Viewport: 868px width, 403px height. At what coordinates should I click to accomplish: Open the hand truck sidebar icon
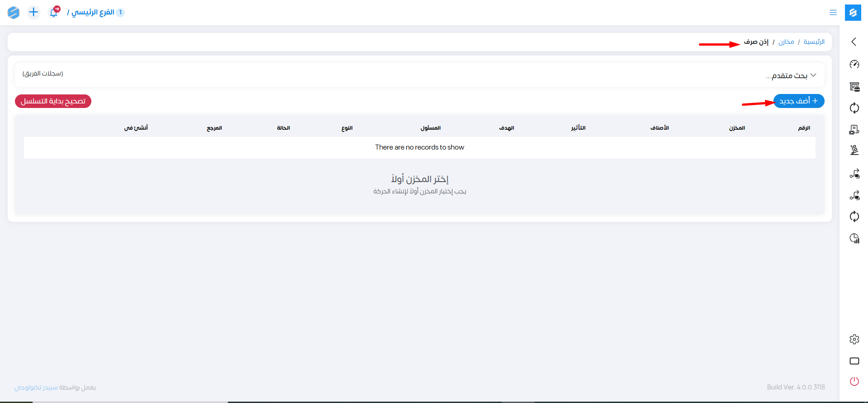click(x=854, y=150)
